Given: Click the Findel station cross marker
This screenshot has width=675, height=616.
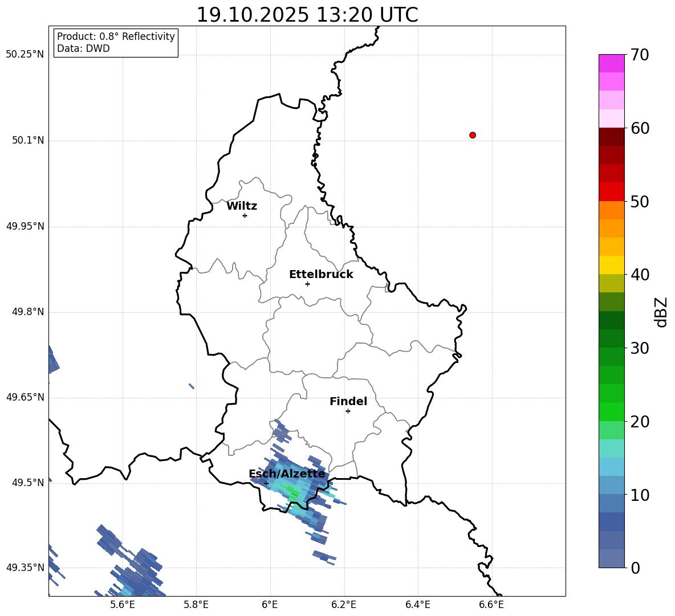Looking at the screenshot, I should coord(348,411).
